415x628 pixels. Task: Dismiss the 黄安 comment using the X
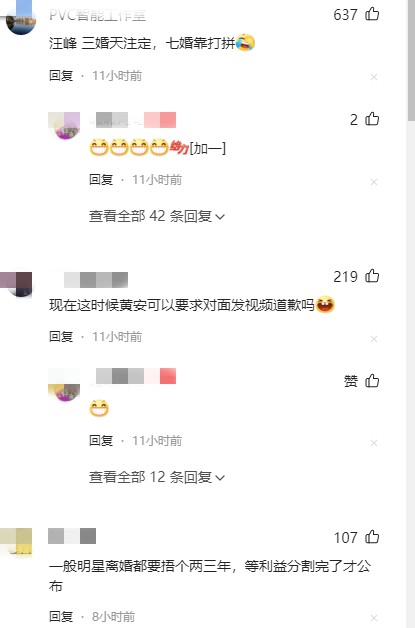click(374, 339)
